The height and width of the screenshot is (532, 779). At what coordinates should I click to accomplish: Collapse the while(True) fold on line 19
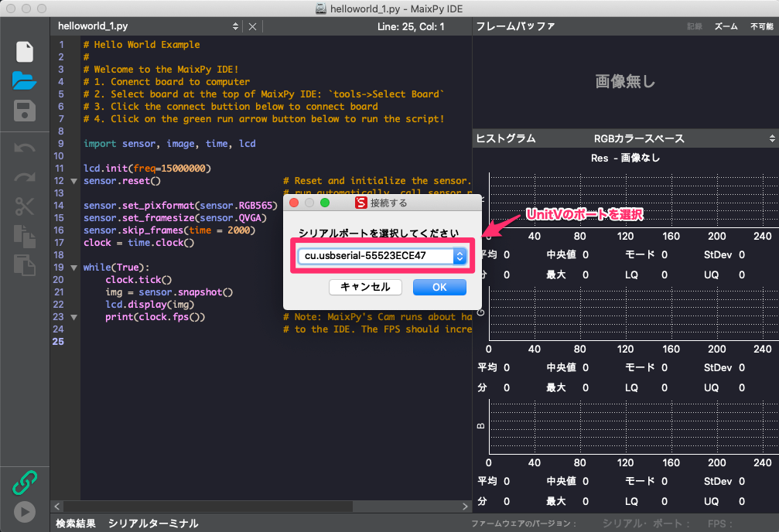pyautogui.click(x=73, y=268)
